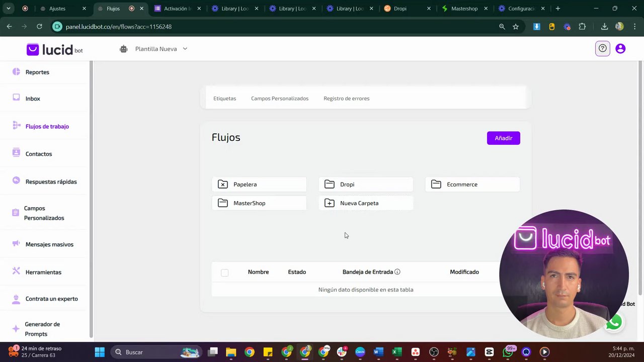The width and height of the screenshot is (644, 362).
Task: Open Windows Start menu
Action: tap(100, 352)
